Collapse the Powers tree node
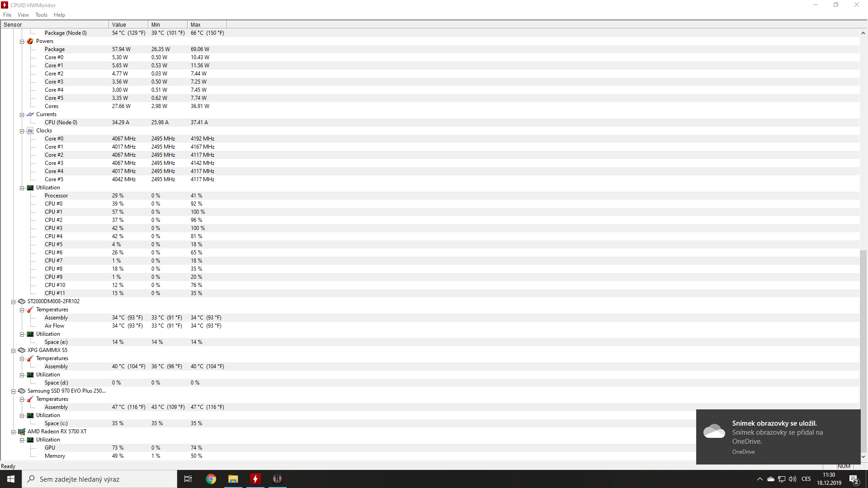868x488 pixels. (x=22, y=42)
